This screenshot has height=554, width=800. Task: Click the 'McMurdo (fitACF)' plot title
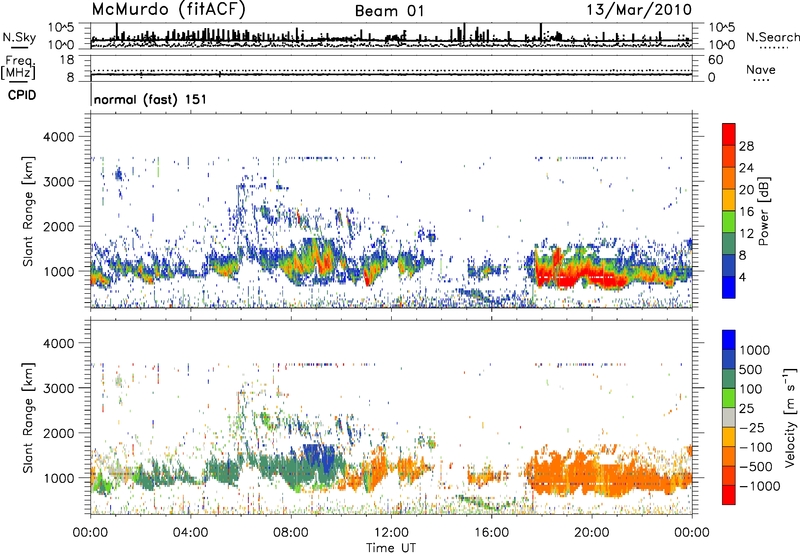[168, 10]
